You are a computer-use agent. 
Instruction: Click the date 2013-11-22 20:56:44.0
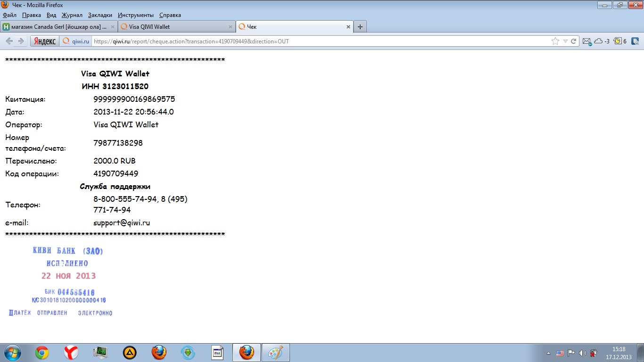[x=133, y=112]
